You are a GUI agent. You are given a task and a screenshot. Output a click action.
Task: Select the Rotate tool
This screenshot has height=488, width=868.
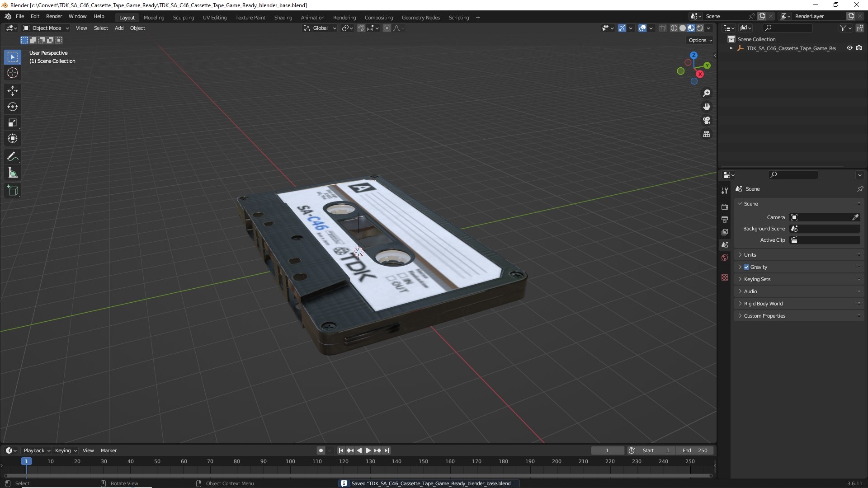point(13,107)
